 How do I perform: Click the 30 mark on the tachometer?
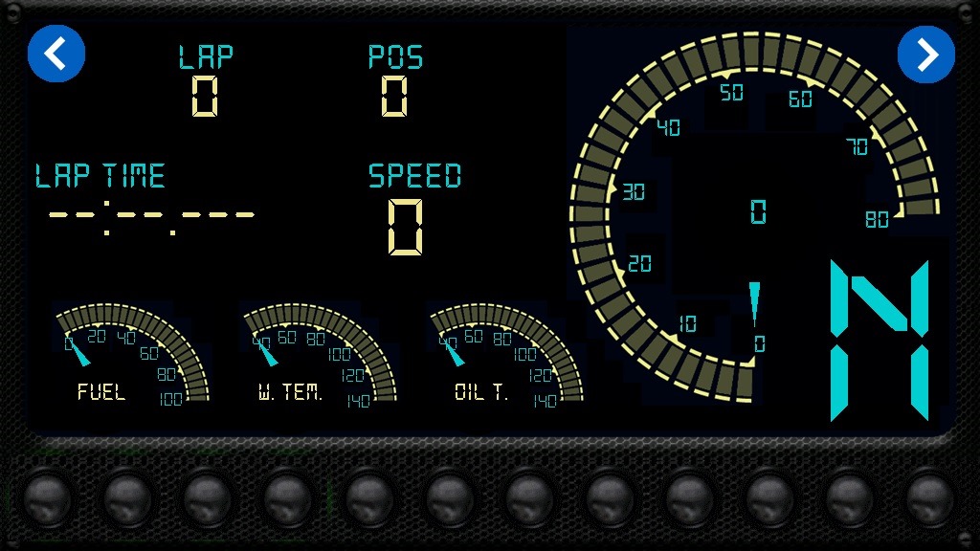click(x=634, y=191)
